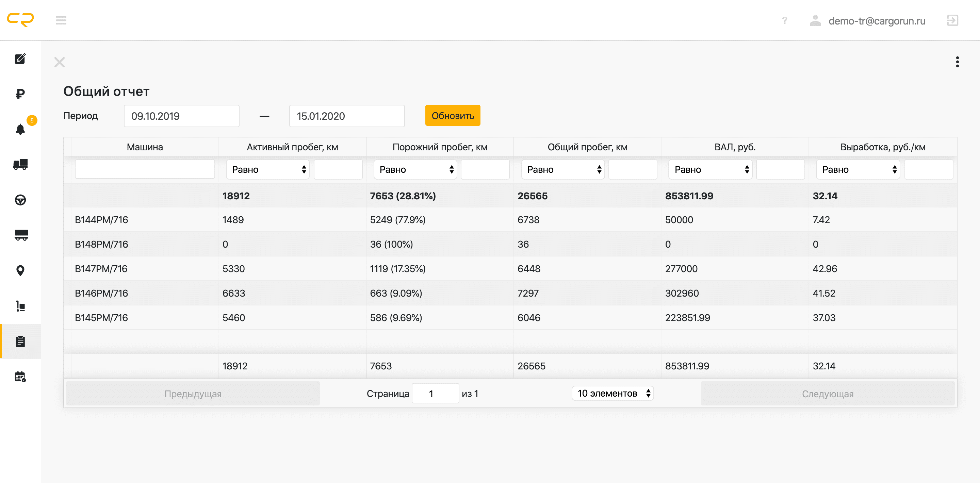980x483 pixels.
Task: Open the 10 элементов page size dropdown
Action: [612, 393]
